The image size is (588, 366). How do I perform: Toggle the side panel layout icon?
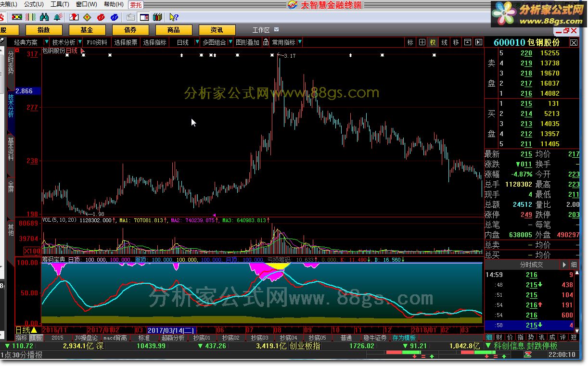pos(144,17)
